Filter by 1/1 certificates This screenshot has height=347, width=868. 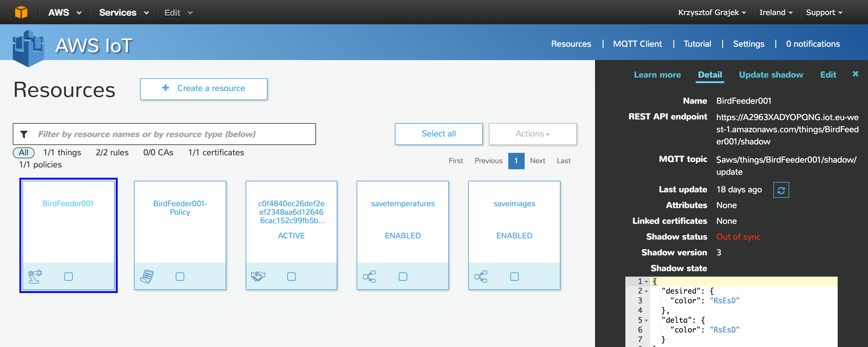point(216,153)
